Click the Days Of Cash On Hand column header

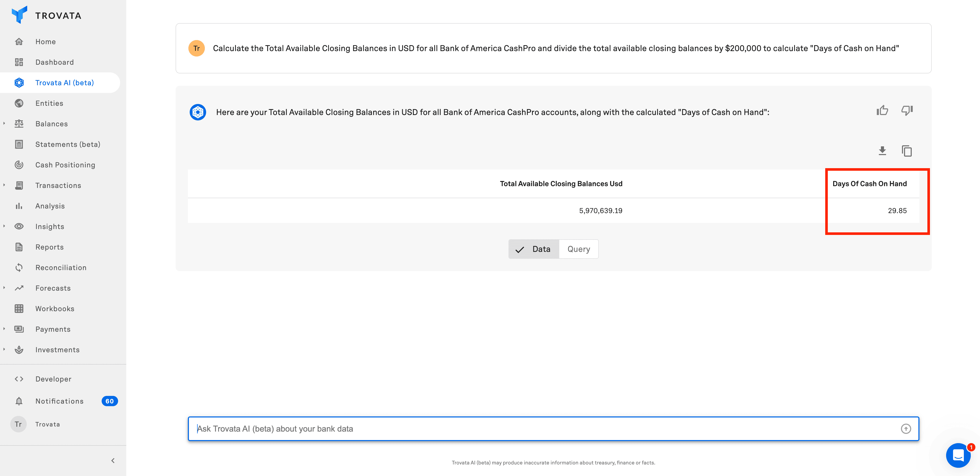[869, 183]
